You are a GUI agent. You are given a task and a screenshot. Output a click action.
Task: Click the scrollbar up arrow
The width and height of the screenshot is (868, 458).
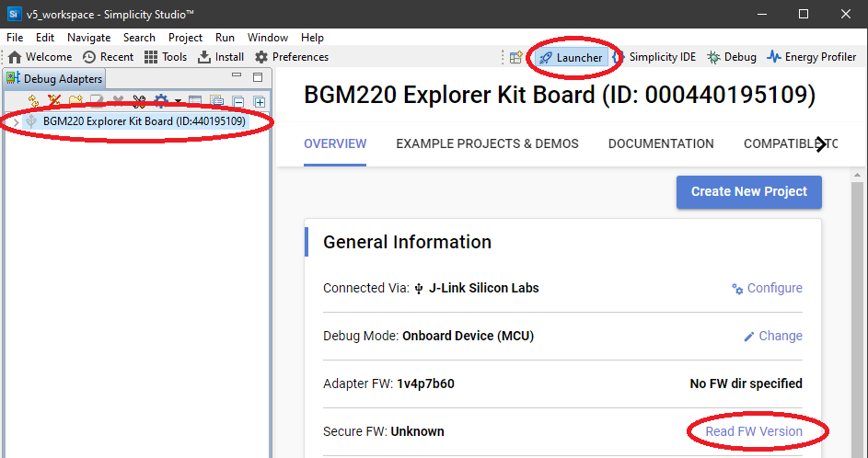coord(858,176)
